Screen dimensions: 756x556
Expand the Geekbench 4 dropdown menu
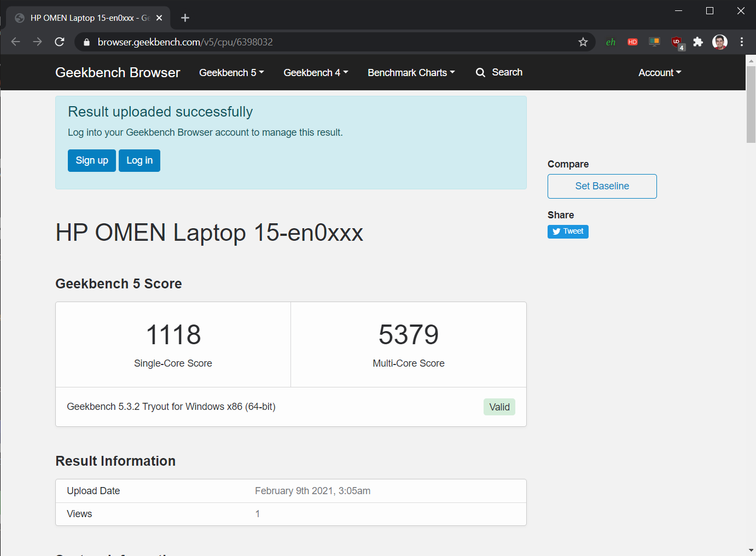[316, 73]
